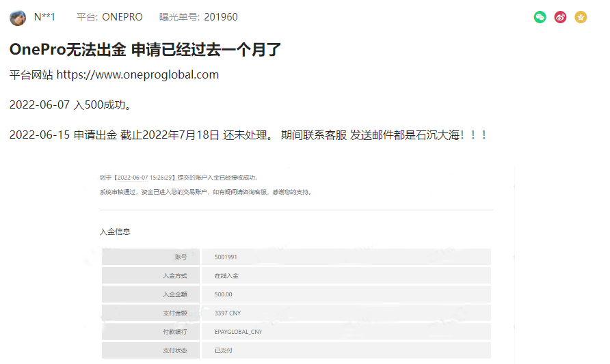Screen dimensions: 610x364
Task: Click username N**1
Action: coord(44,17)
